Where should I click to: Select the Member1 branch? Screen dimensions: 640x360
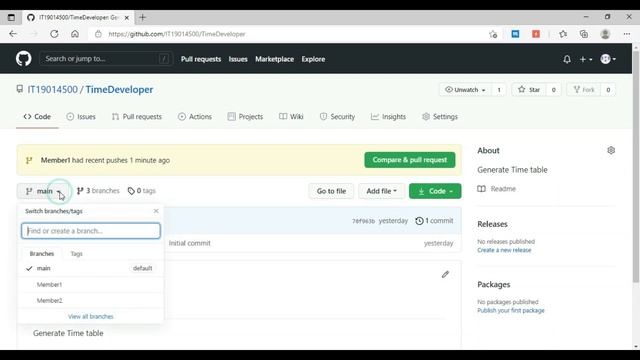[91, 284]
